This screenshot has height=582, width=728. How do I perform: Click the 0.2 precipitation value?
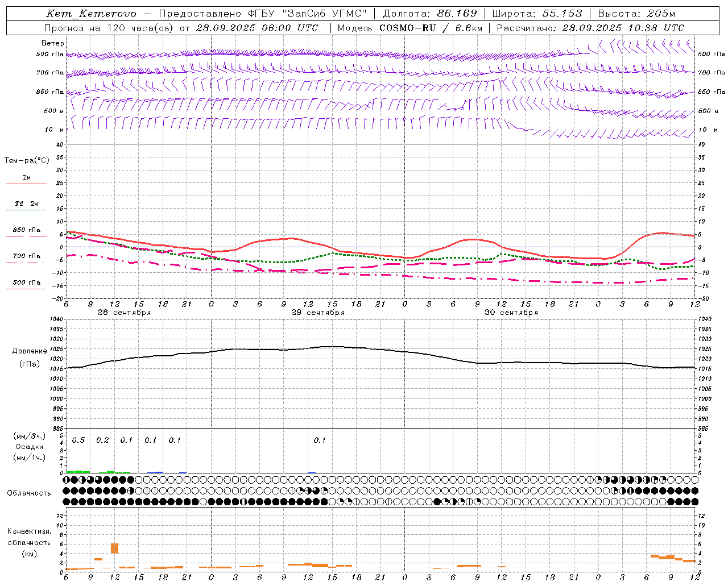point(102,440)
